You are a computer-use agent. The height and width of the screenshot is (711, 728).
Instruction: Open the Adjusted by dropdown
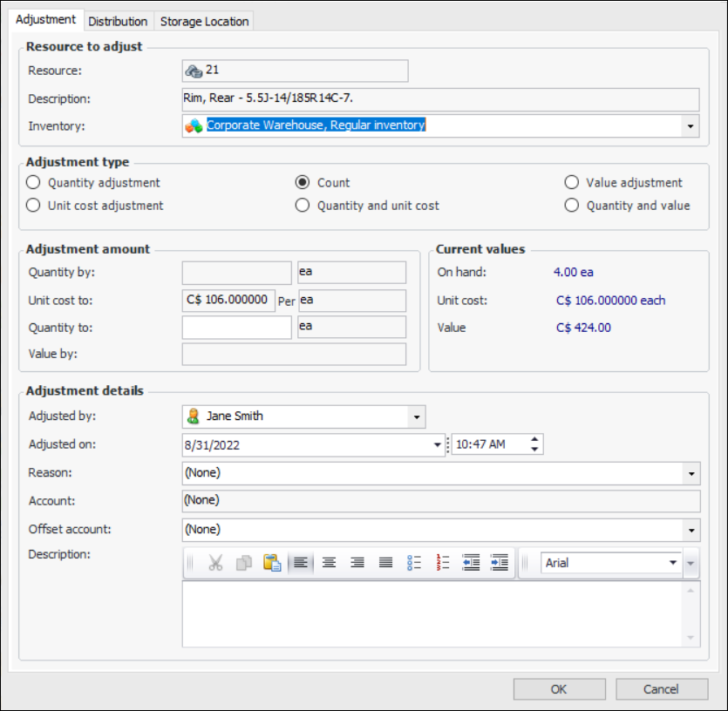[417, 416]
